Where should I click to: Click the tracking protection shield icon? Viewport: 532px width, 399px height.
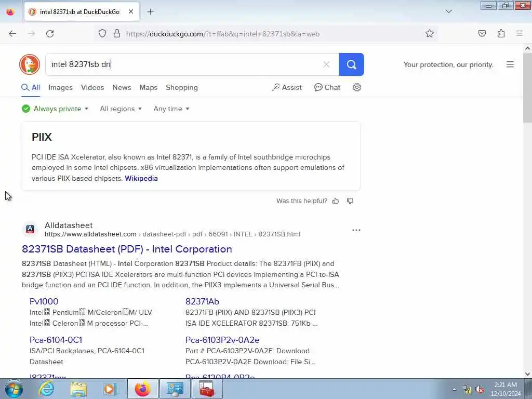[x=102, y=34]
